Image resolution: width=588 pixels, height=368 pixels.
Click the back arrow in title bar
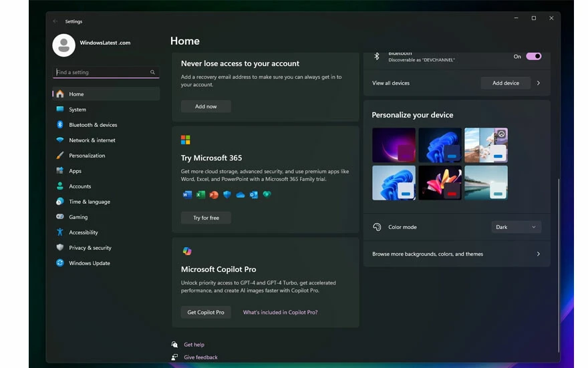click(x=55, y=21)
